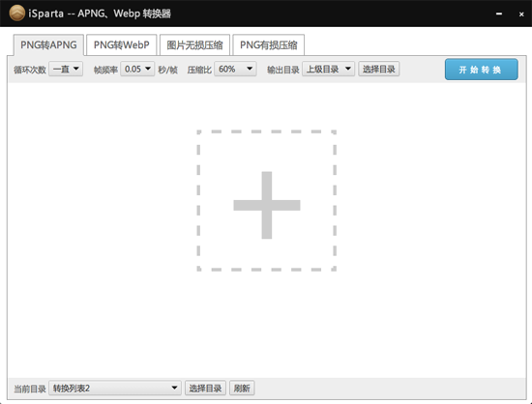Open the 当前目录 转换列表2 dropdown
The height and width of the screenshot is (404, 532).
115,388
